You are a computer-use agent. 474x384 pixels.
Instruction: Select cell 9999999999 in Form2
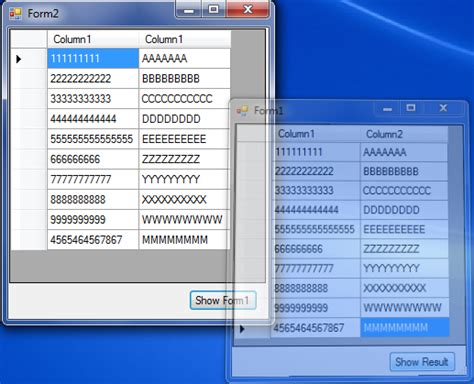point(93,220)
